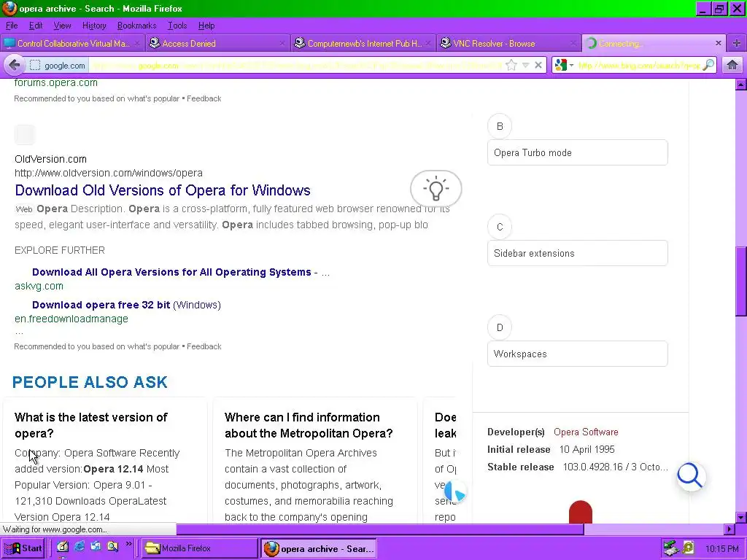Go to the Home page button
Viewport: 747px width, 560px height.
(732, 65)
